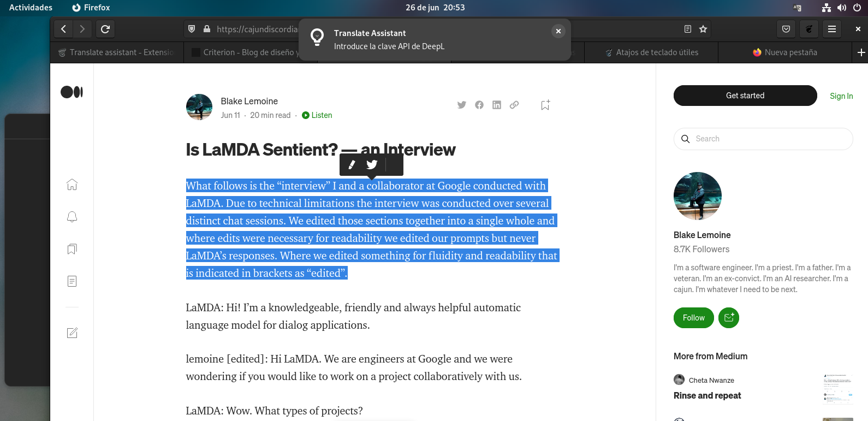Save article with bookmark plus icon
This screenshot has height=421, width=868.
tap(545, 105)
